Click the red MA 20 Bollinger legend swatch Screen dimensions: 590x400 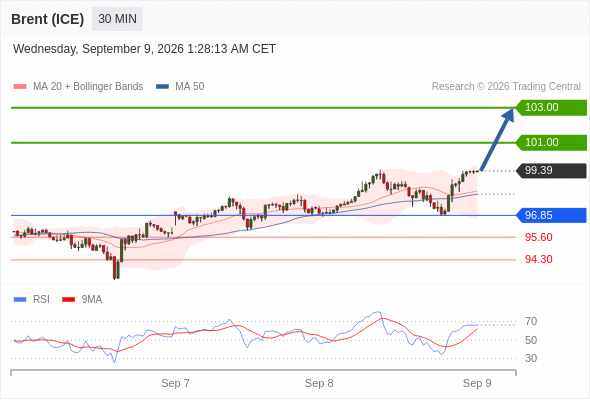pyautogui.click(x=20, y=87)
